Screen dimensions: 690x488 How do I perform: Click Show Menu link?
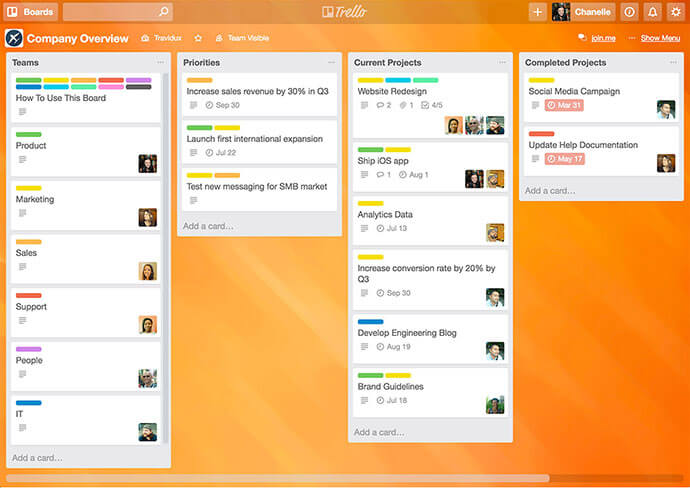(x=660, y=38)
